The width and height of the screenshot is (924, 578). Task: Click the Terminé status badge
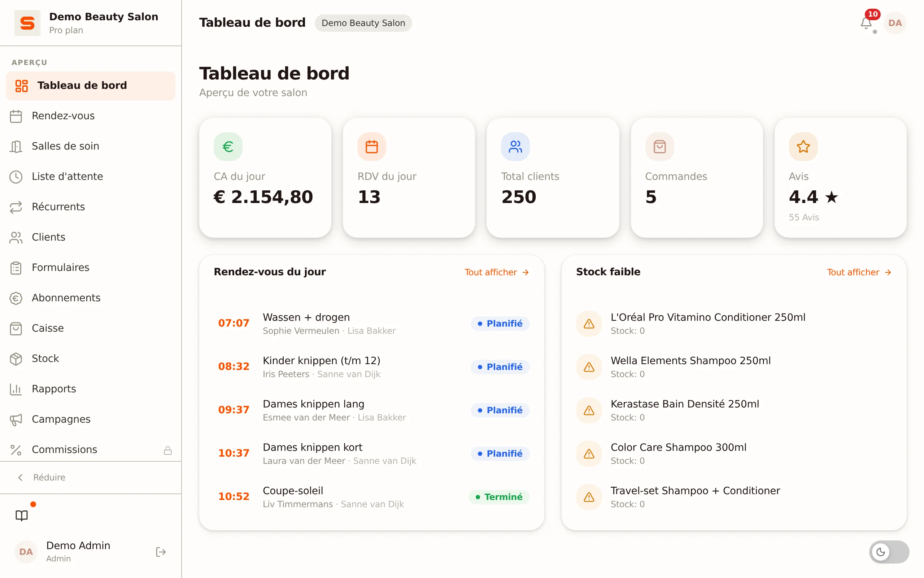[499, 497]
